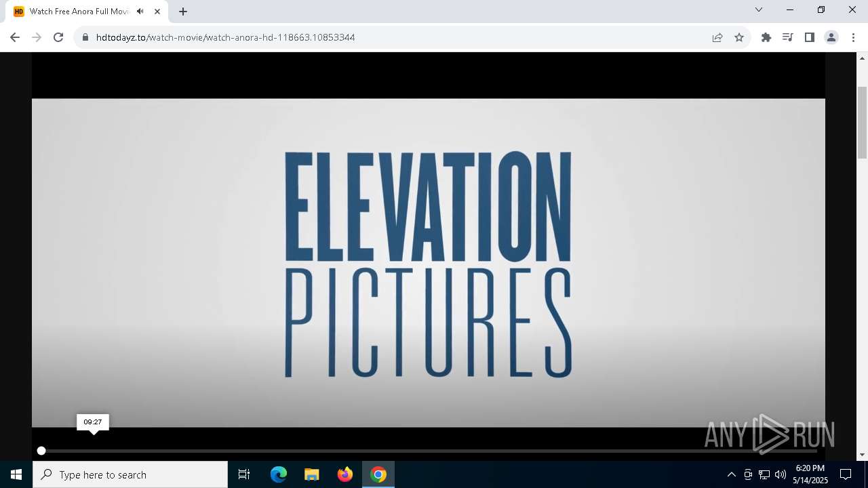Viewport: 868px width, 488px height.
Task: Go back to previous page
Action: coord(15,37)
